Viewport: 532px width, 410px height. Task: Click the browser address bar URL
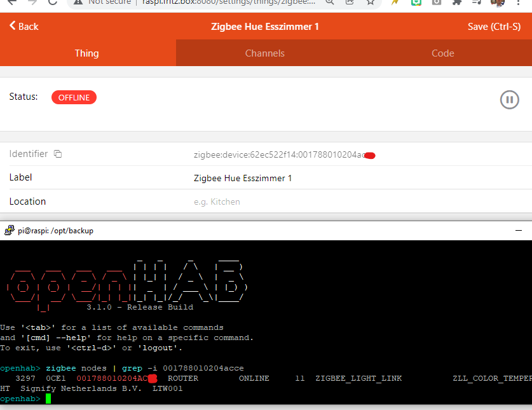coord(229,2)
